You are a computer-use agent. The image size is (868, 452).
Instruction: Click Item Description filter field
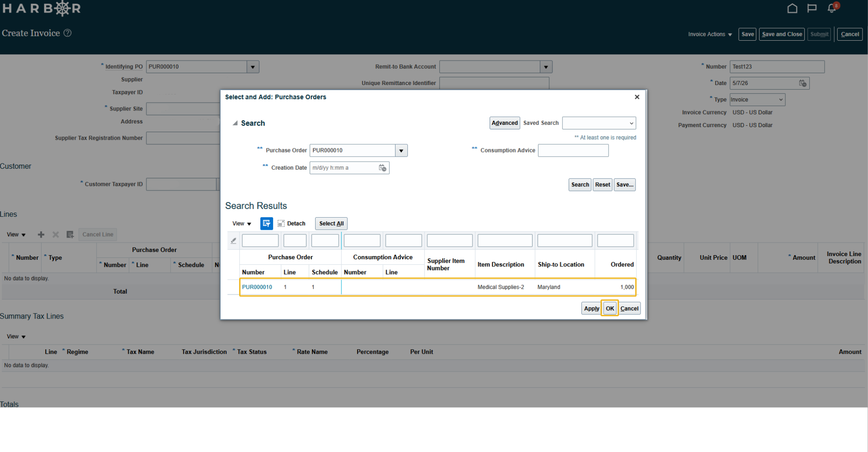[505, 241]
